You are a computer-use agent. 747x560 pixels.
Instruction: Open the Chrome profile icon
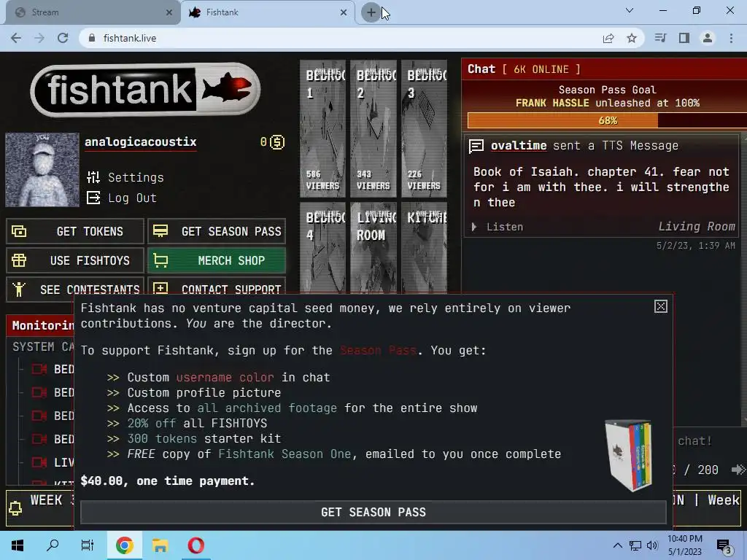(708, 38)
